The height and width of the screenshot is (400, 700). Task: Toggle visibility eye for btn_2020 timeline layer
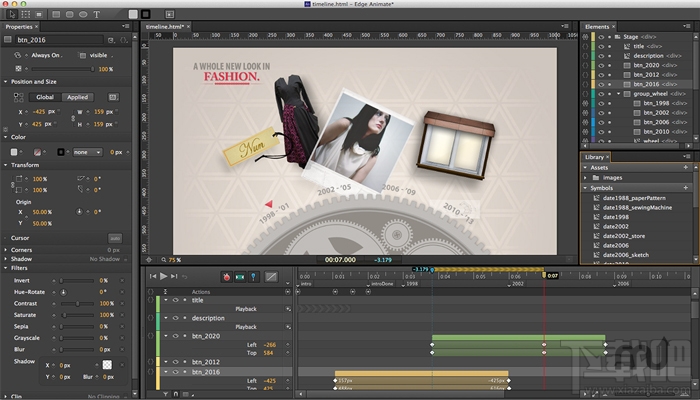pyautogui.click(x=174, y=336)
